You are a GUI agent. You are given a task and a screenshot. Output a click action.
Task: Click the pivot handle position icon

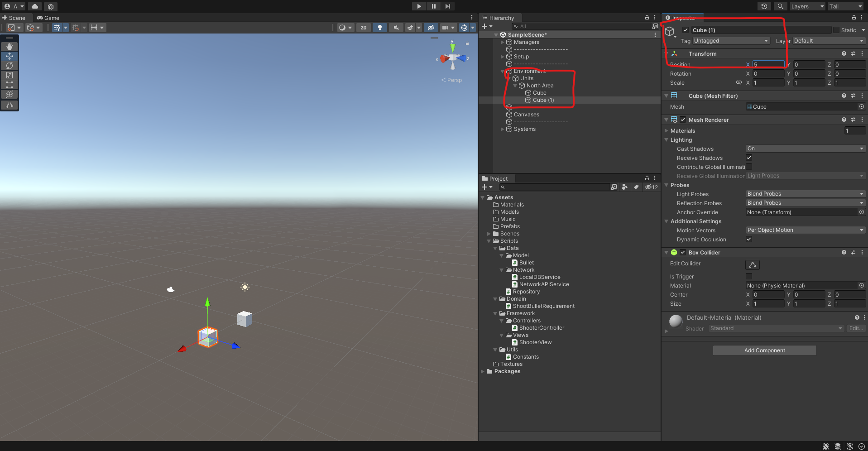pyautogui.click(x=11, y=28)
